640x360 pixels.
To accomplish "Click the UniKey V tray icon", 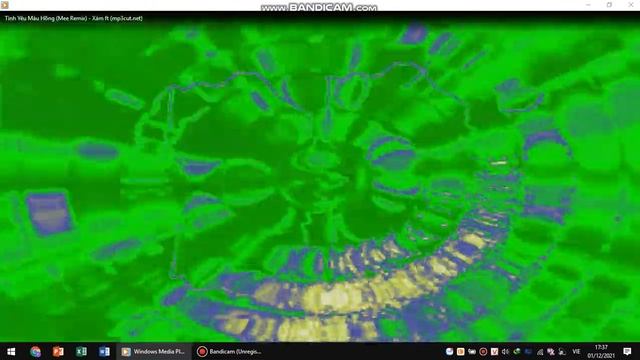I will pos(494,351).
